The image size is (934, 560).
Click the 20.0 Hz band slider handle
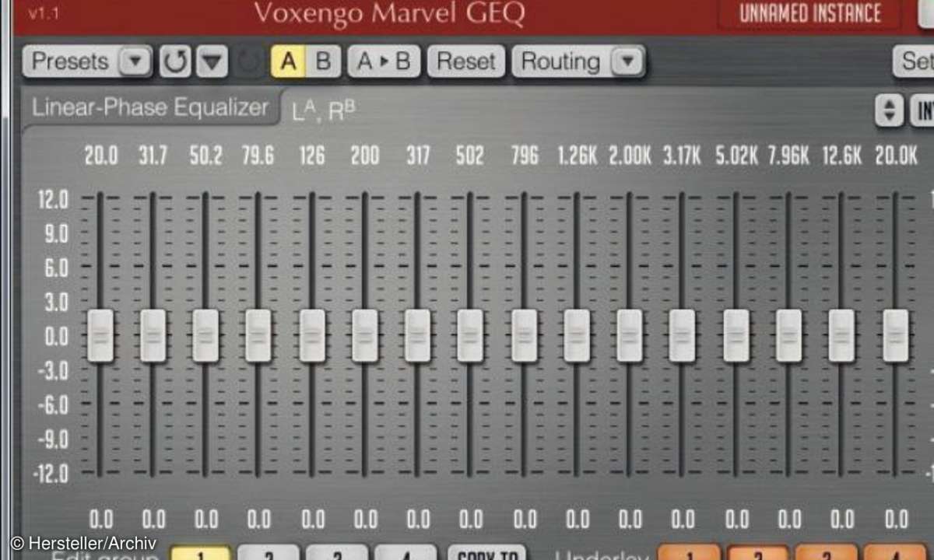coord(100,336)
